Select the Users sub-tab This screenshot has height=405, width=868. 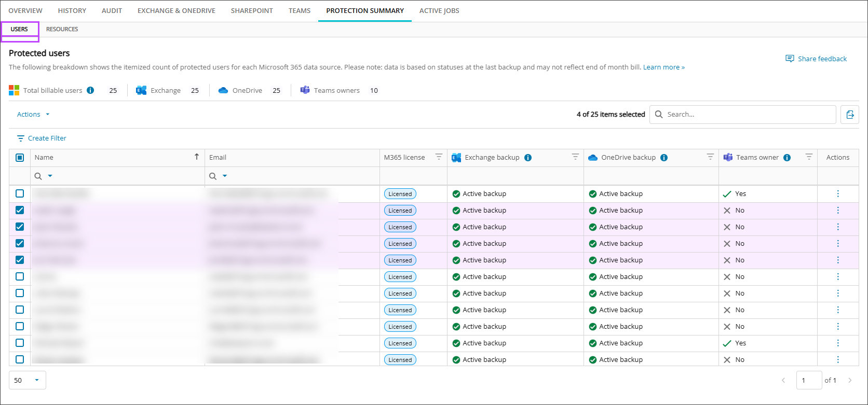coord(19,29)
